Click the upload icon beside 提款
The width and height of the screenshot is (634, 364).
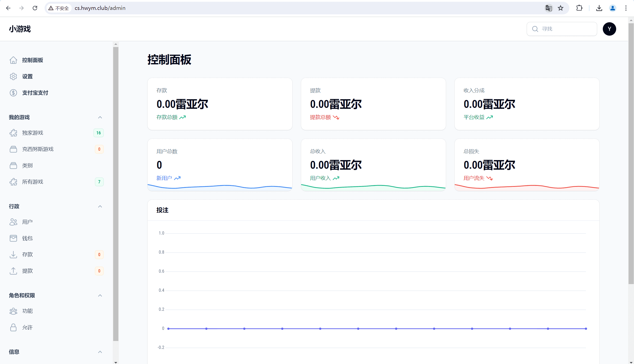point(13,271)
